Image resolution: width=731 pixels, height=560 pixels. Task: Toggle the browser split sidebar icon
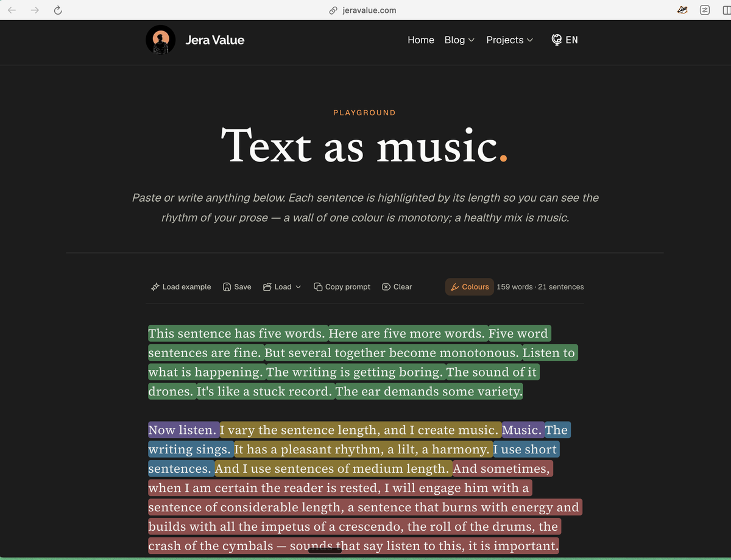[x=726, y=10]
